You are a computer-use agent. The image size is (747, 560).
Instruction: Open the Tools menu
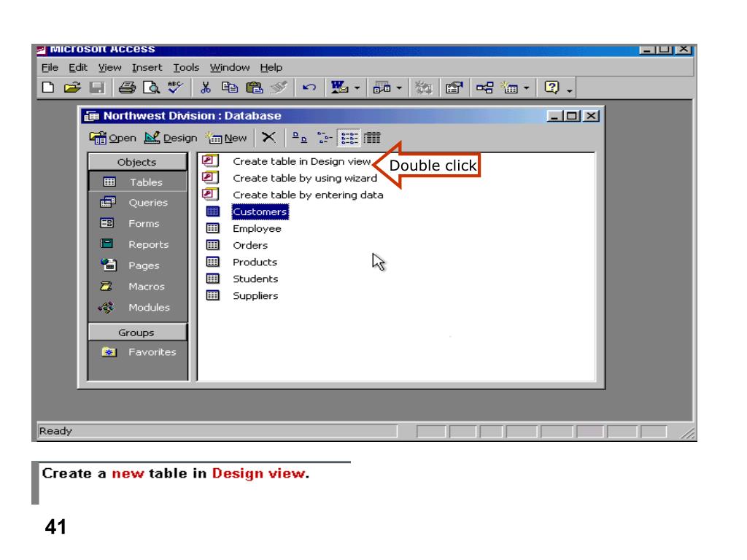click(x=186, y=68)
